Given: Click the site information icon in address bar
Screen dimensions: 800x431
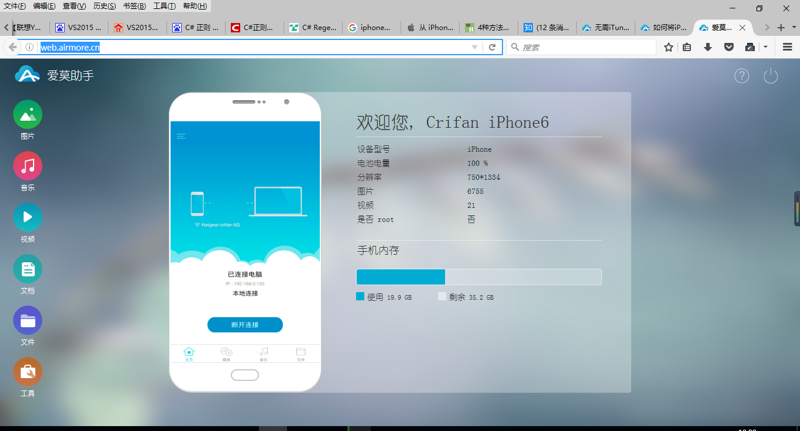Looking at the screenshot, I should [x=30, y=47].
